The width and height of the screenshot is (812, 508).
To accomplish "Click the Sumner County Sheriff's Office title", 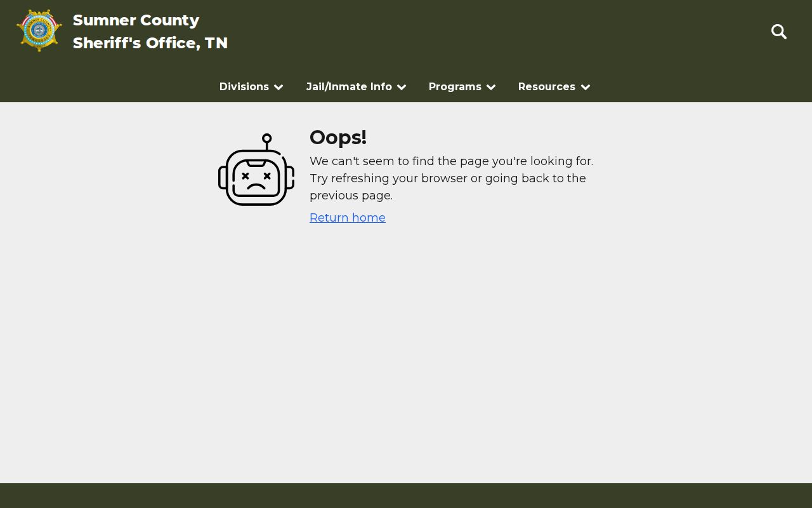I will (x=150, y=32).
